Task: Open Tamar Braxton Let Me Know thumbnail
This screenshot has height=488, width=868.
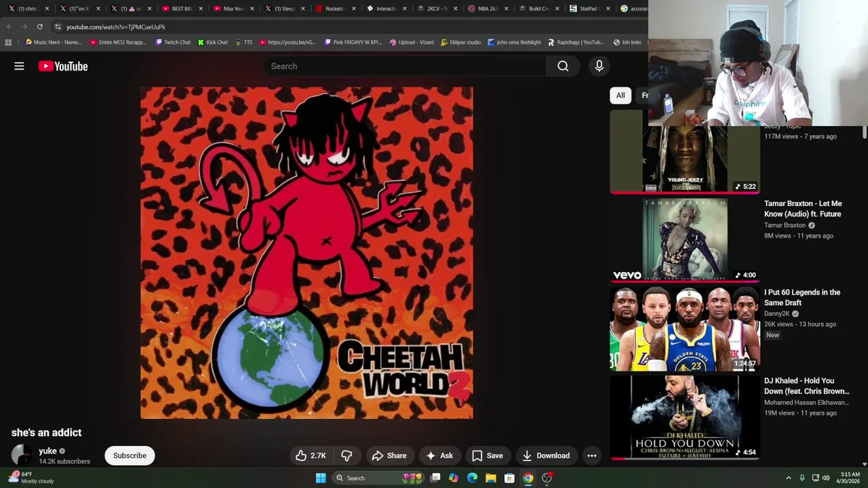Action: pos(685,240)
